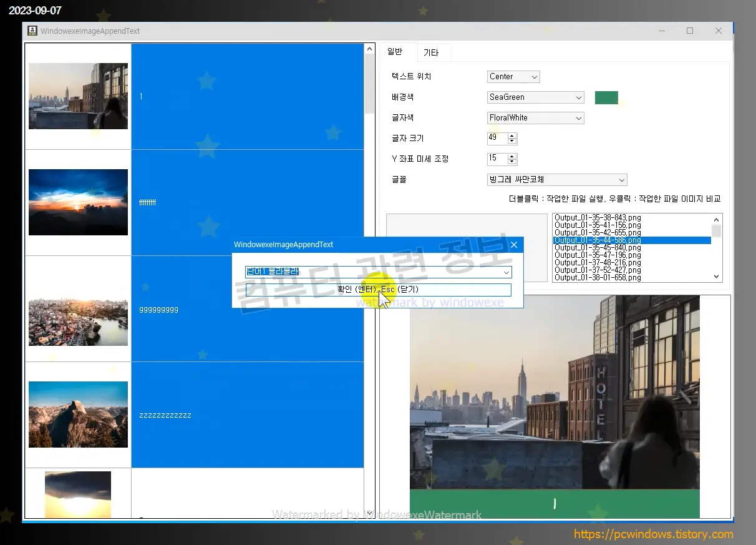Maximize the WindowexeImageAppendText window
This screenshot has width=756, height=545.
click(x=690, y=31)
